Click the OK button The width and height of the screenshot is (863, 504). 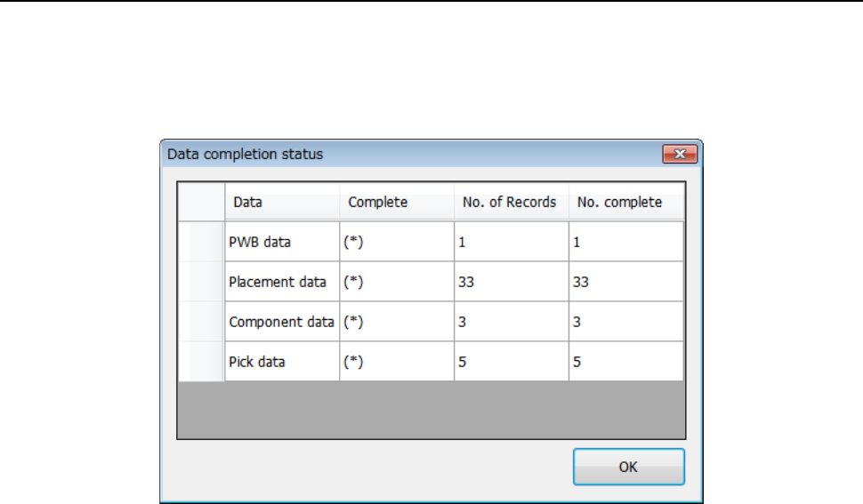click(x=628, y=467)
